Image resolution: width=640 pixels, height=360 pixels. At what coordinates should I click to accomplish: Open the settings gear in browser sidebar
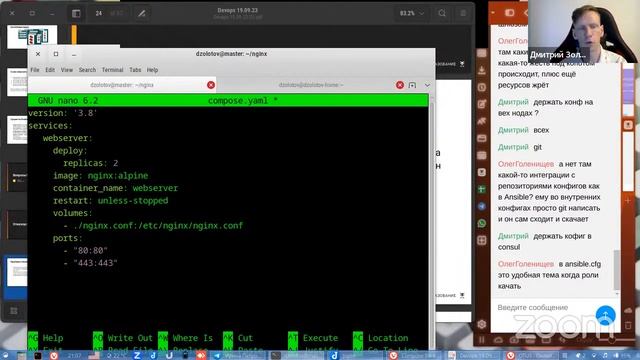pyautogui.click(x=482, y=324)
